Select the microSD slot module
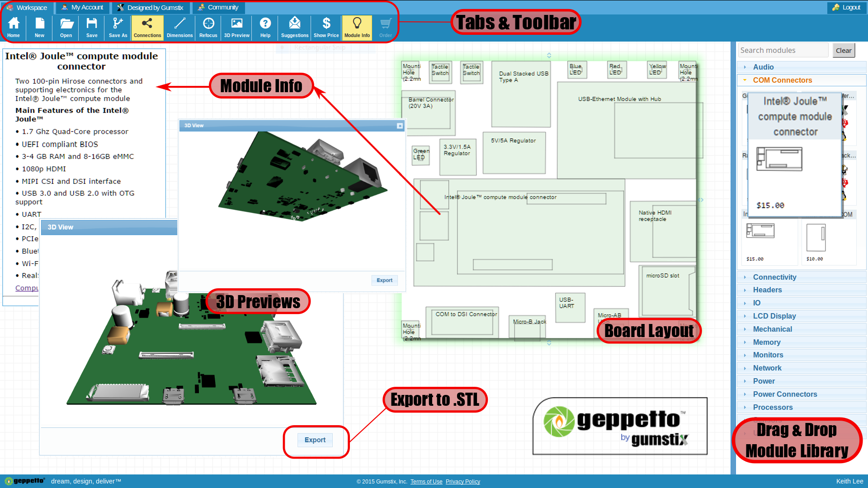Viewport: 868px width, 488px height. click(x=667, y=291)
